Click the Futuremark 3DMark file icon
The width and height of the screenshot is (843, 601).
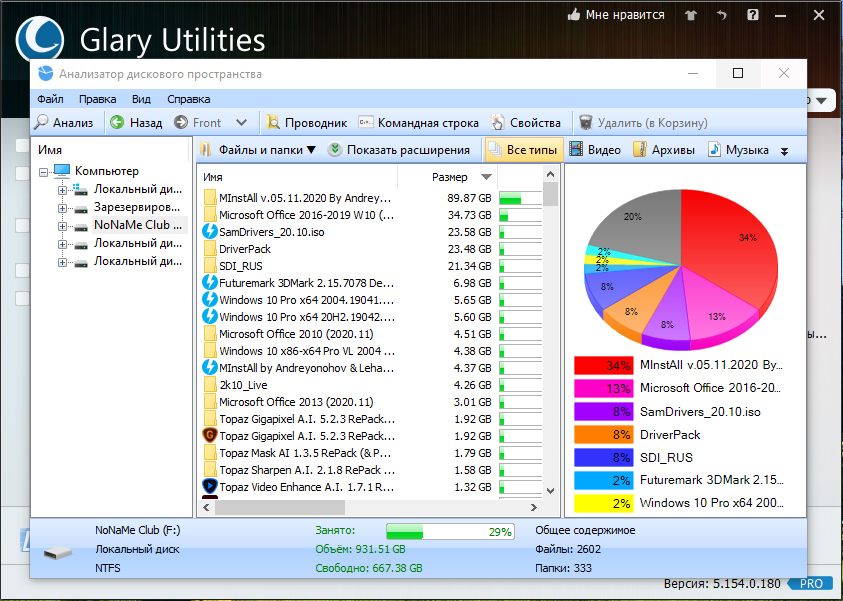[x=210, y=283]
